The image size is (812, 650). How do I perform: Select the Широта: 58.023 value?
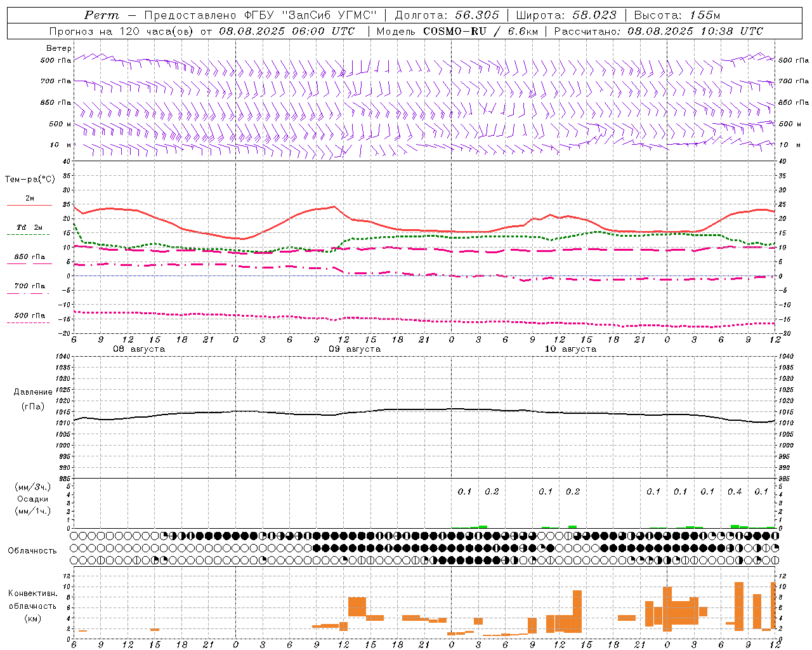(x=566, y=15)
